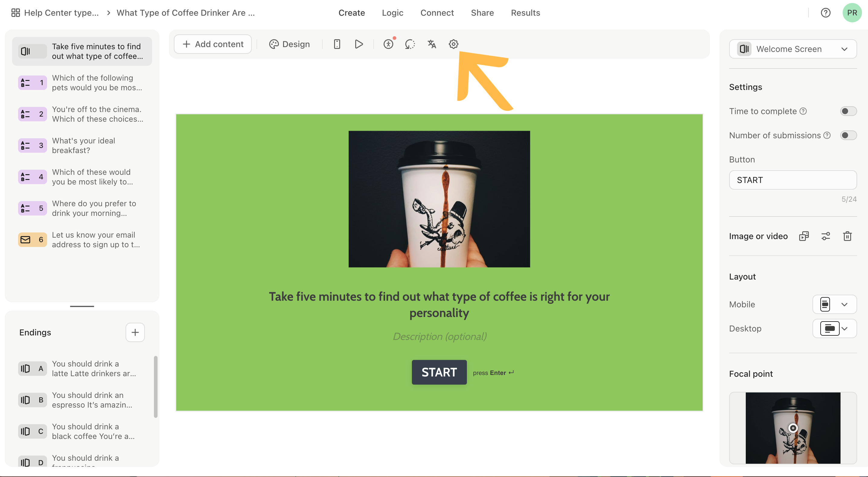Screen dimensions: 868x477
Task: Click the Description (optional) field
Action: (439, 336)
